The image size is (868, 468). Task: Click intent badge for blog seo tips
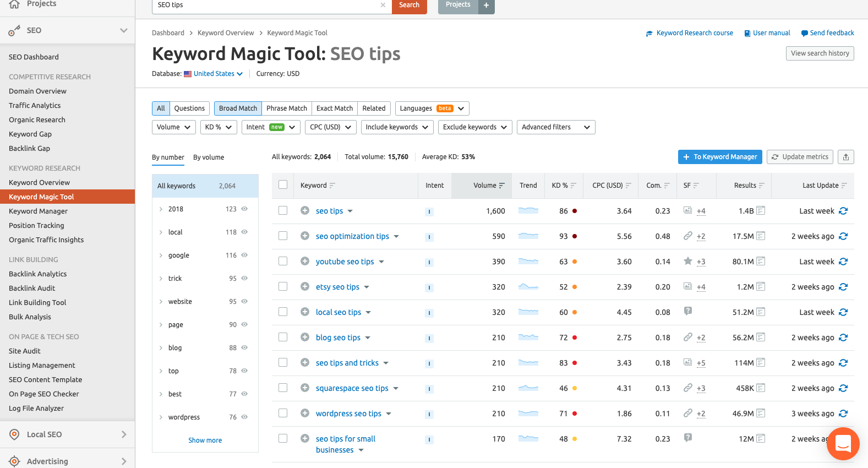(x=429, y=338)
